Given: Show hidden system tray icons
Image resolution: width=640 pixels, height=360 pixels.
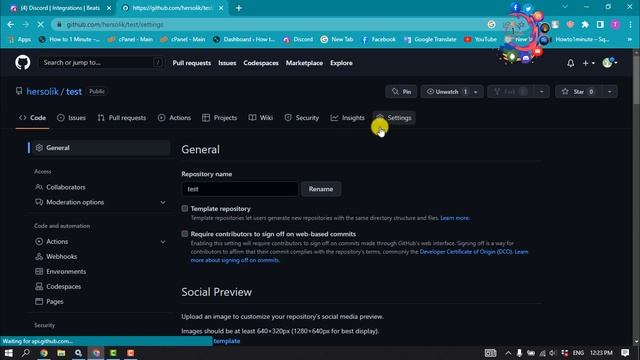Looking at the screenshot, I should tap(508, 353).
